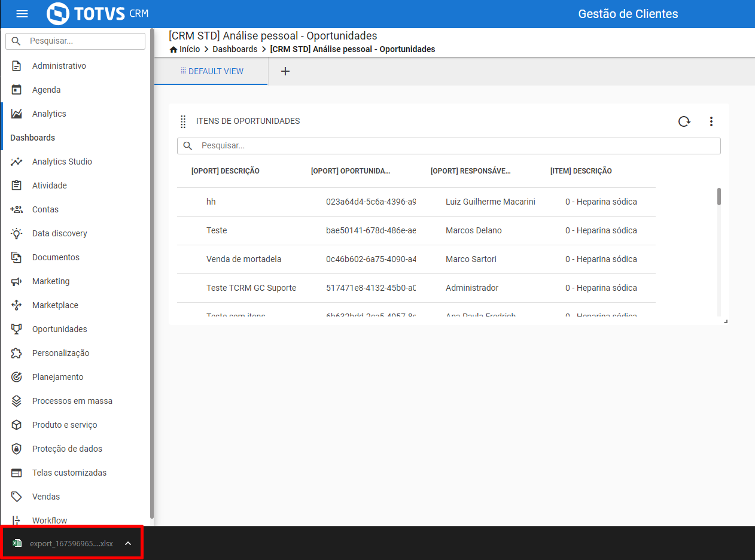Click the Processos em massa layers icon

pos(17,401)
